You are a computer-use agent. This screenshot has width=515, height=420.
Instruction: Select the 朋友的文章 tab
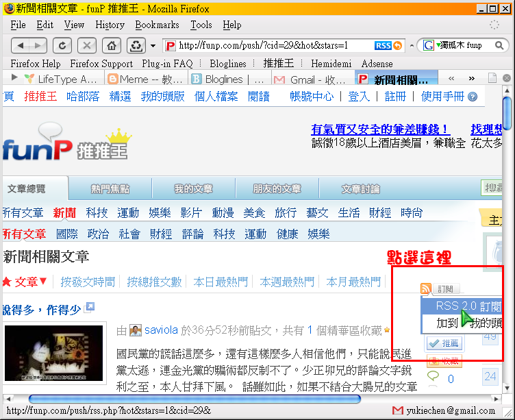(x=277, y=189)
